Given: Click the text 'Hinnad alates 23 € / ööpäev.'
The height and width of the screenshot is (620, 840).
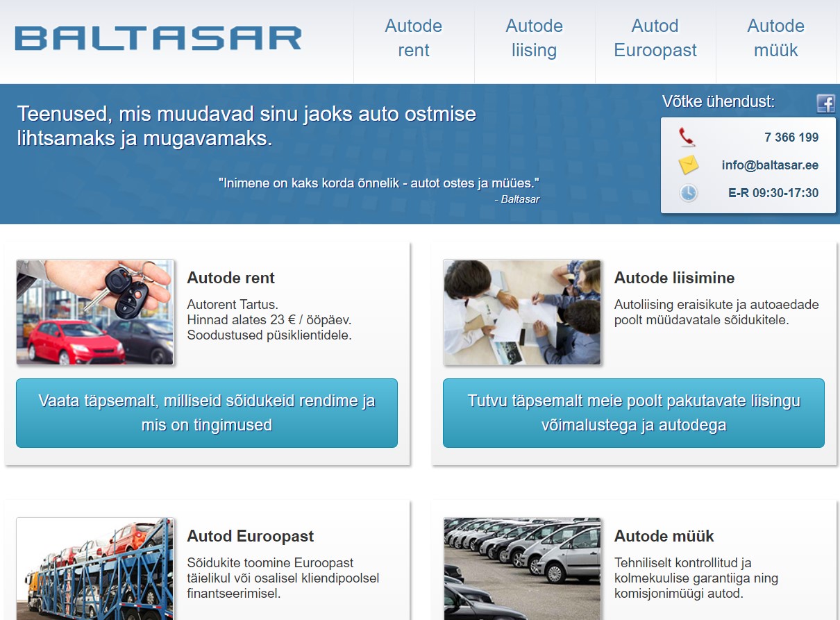Looking at the screenshot, I should coord(269,320).
